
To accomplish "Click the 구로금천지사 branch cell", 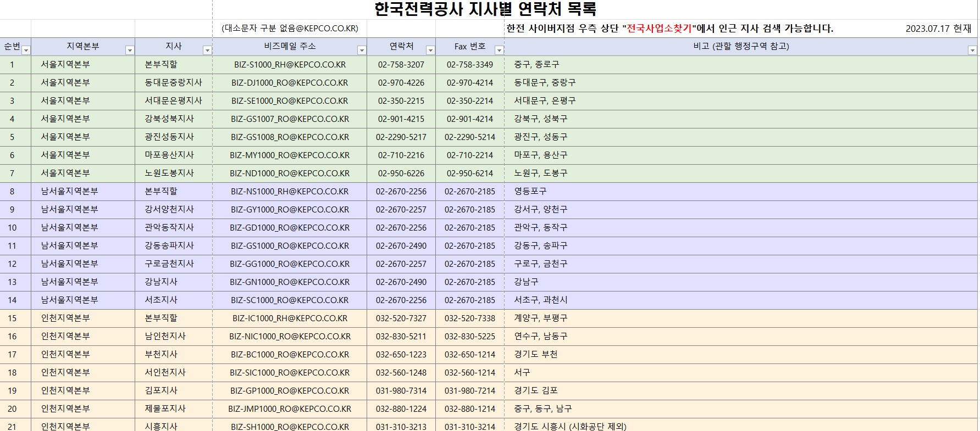I will point(174,264).
